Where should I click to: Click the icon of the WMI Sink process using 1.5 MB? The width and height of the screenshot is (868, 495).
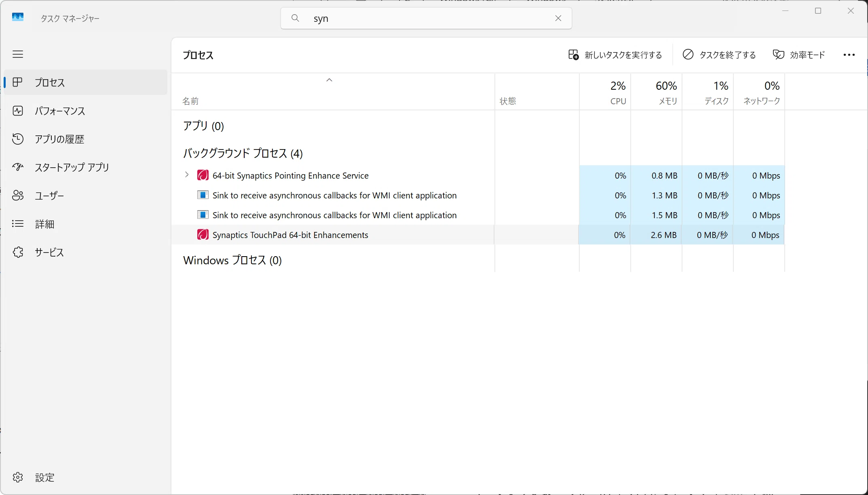pos(203,215)
